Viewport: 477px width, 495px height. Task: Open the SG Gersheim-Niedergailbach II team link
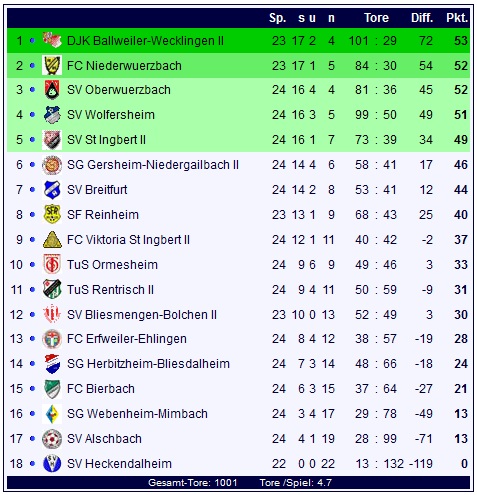click(153, 165)
